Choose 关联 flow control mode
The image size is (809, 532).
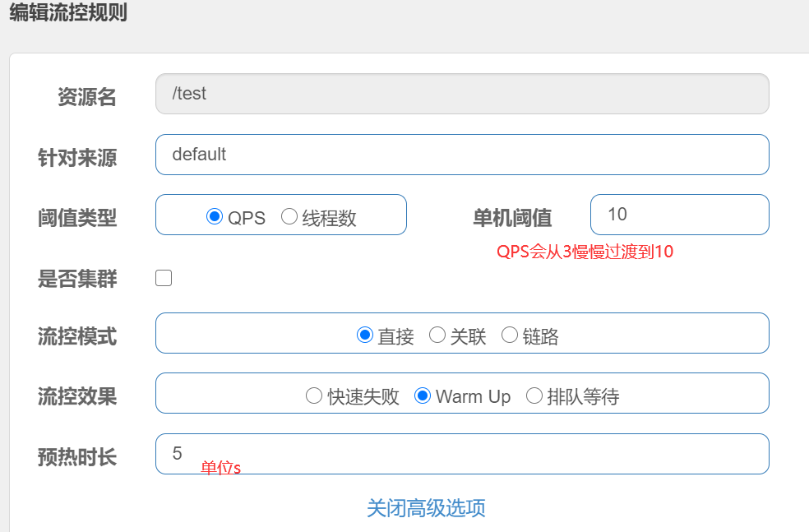point(437,335)
